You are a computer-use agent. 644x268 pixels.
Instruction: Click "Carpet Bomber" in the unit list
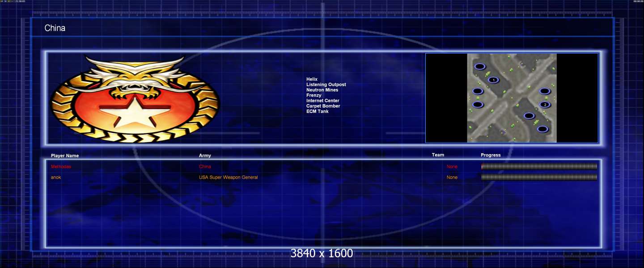pyautogui.click(x=323, y=106)
